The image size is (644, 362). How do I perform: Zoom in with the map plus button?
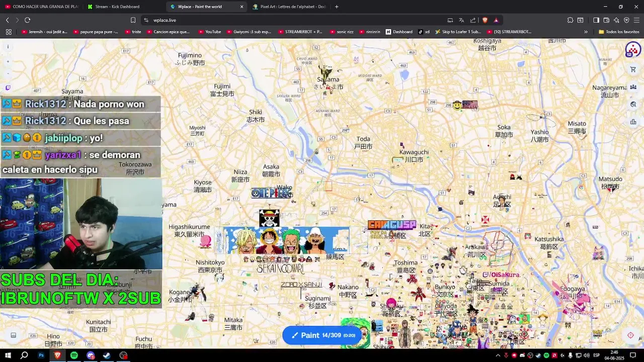[x=8, y=62]
